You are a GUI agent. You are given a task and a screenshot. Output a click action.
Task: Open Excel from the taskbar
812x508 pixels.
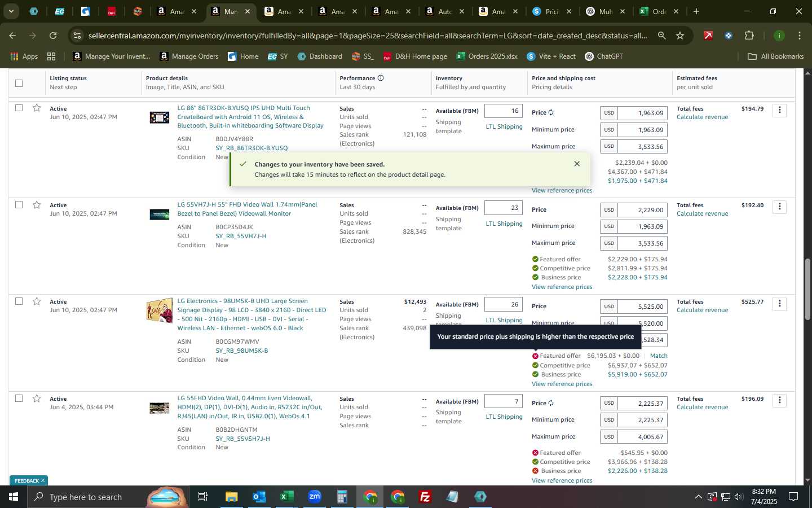point(287,497)
